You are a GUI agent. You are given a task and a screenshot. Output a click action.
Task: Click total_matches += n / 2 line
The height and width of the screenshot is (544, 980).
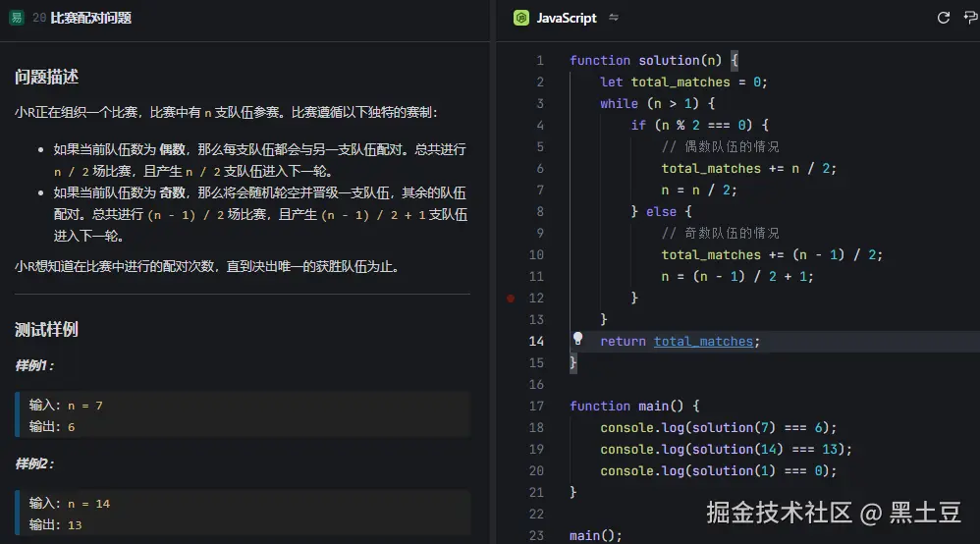749,168
